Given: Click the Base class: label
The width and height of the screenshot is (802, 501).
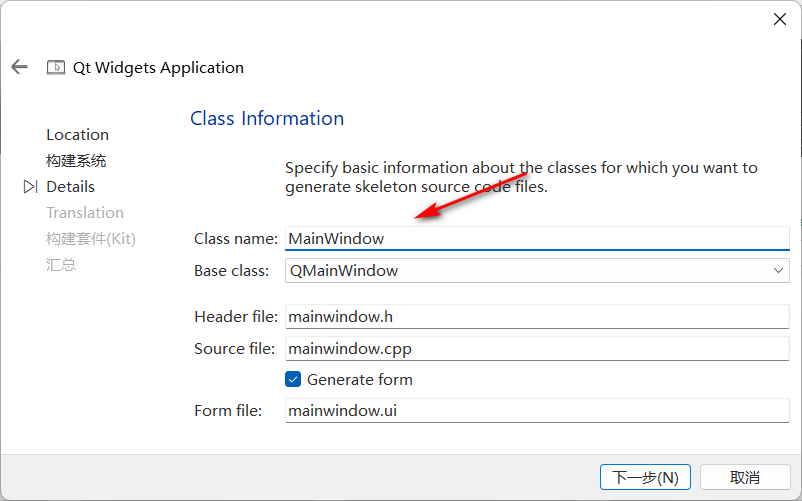Looking at the screenshot, I should click(232, 270).
